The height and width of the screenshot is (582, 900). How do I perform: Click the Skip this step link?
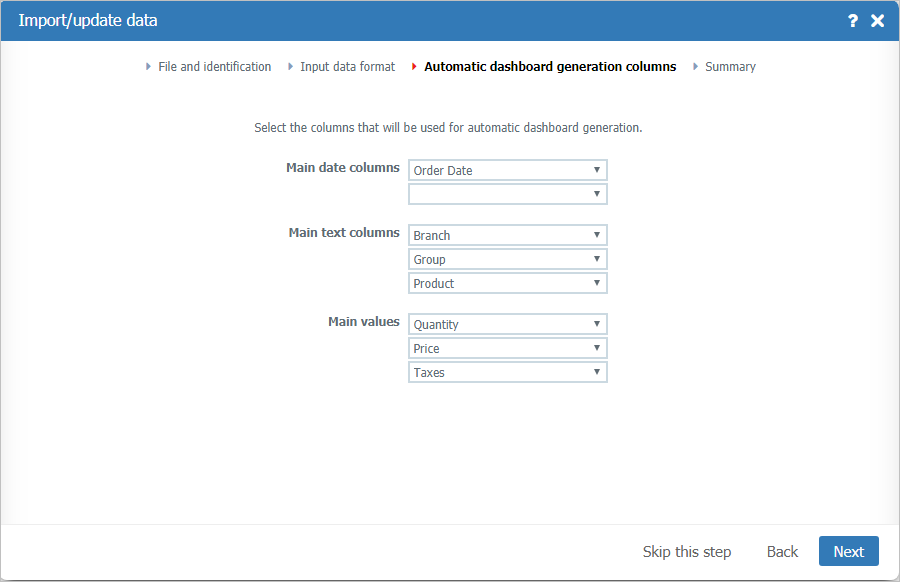point(687,551)
